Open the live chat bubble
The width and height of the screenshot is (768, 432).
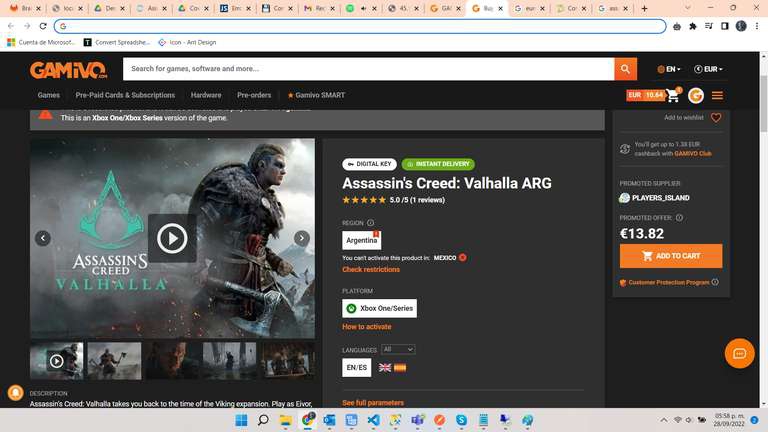[739, 353]
